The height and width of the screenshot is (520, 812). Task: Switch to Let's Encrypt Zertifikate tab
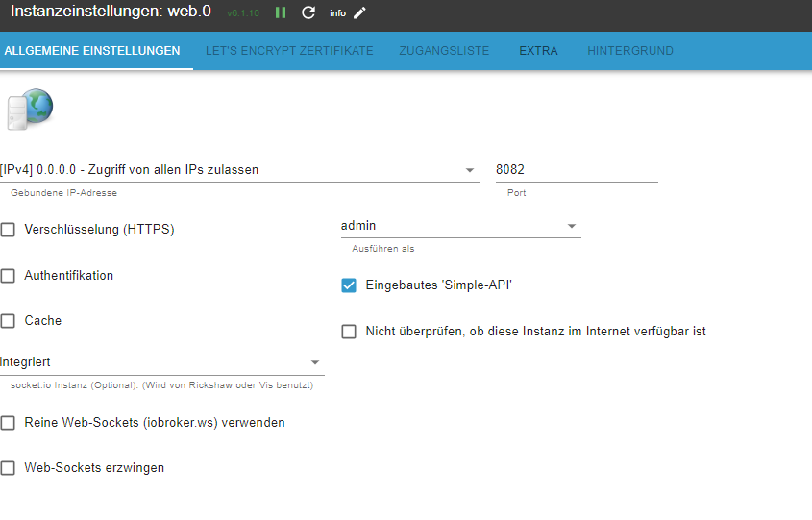(289, 51)
